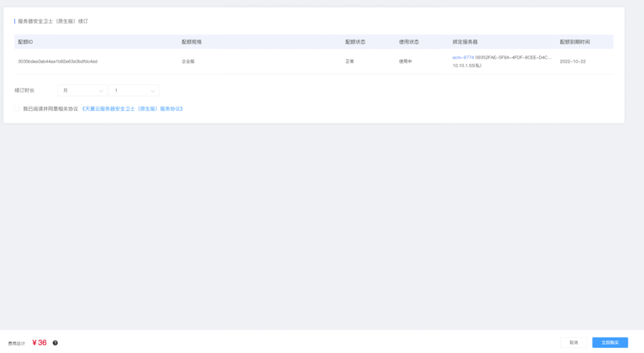644x353 pixels.
Task: Click the expiry date 2022-10-22
Action: point(573,61)
